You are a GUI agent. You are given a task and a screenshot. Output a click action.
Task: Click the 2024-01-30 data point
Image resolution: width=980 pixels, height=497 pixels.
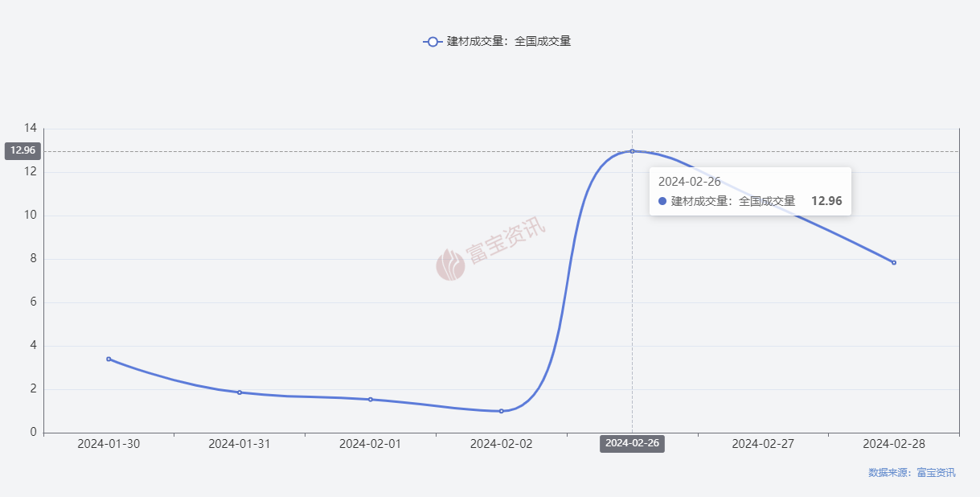[109, 359]
